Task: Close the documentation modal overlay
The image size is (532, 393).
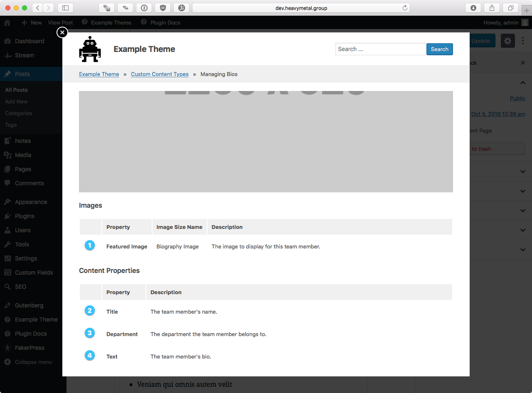Action: pos(62,32)
